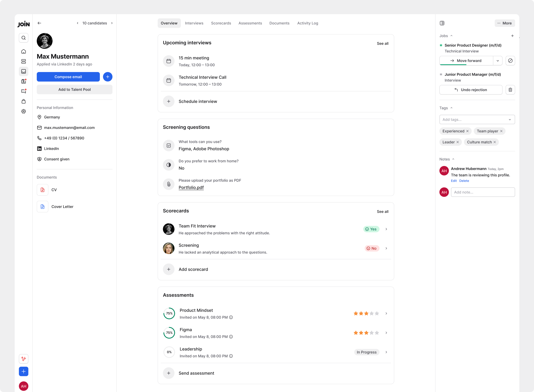
Task: Click the trash icon for Junior Product Manager
Action: tap(510, 90)
